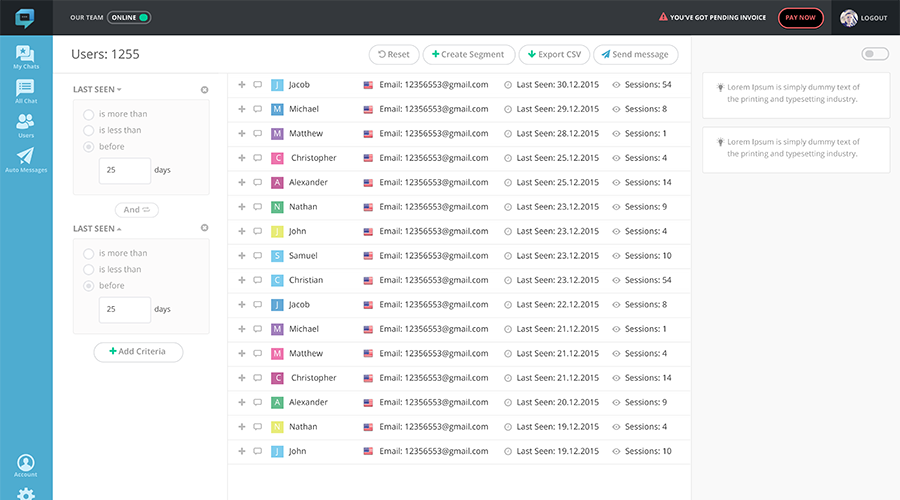Screen dimensions: 900x500
Task: Click John 23.12.2015 user name
Action: 297,231
